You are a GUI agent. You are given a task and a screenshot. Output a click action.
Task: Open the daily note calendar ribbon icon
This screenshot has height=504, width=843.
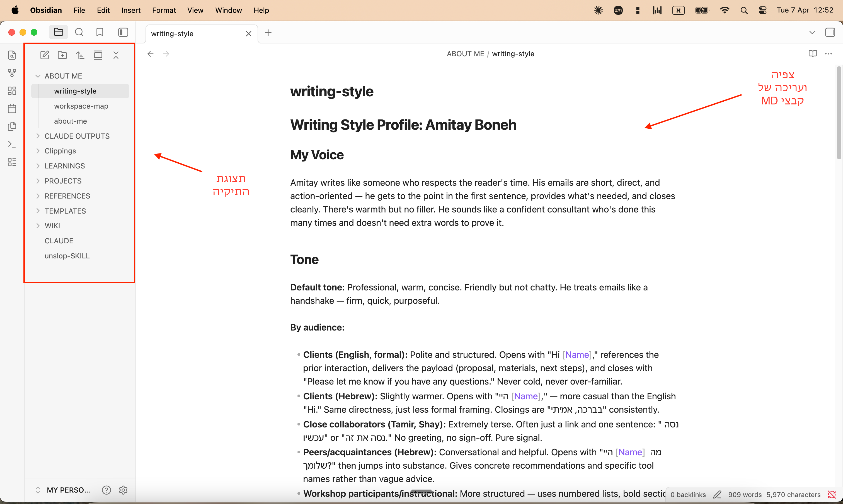[x=12, y=109]
